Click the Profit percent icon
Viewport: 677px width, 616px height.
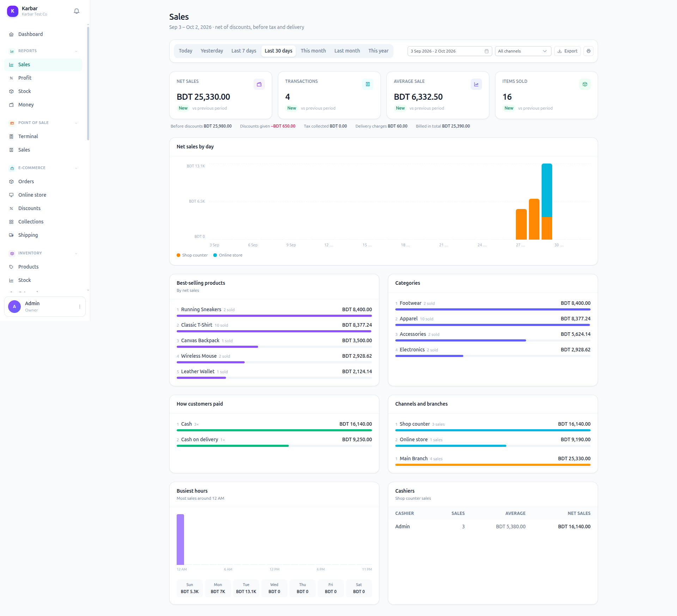tap(11, 78)
